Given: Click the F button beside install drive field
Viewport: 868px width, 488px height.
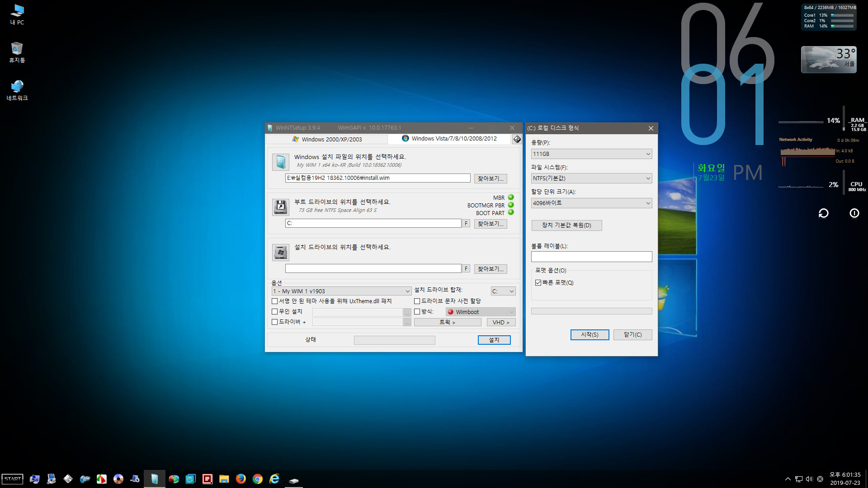Looking at the screenshot, I should coord(466,268).
